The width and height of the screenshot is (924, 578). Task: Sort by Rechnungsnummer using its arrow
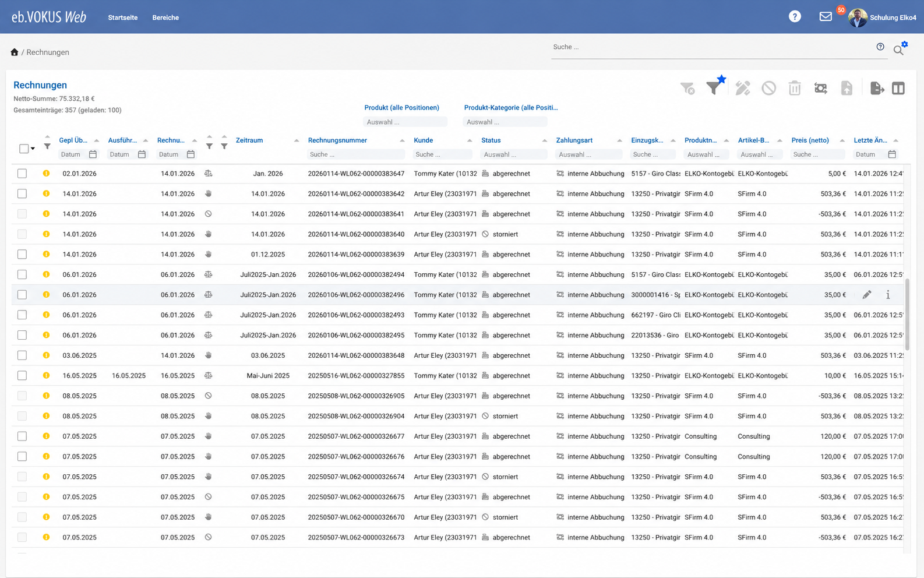point(402,140)
